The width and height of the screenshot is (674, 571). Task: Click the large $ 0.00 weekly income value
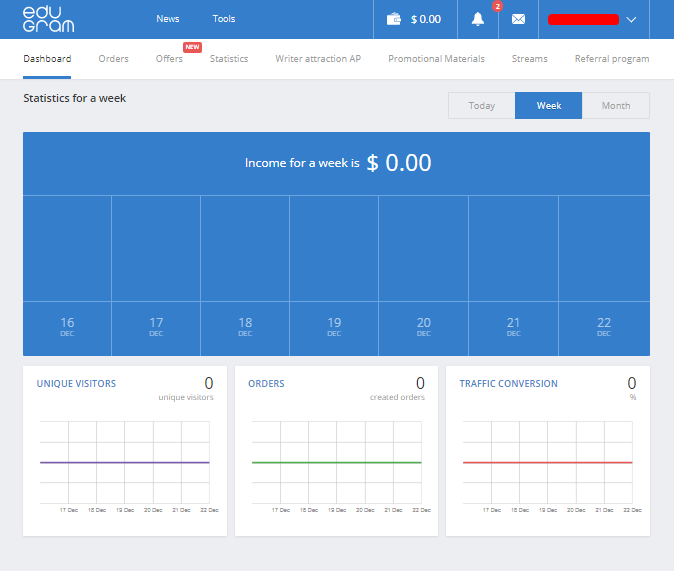(398, 163)
